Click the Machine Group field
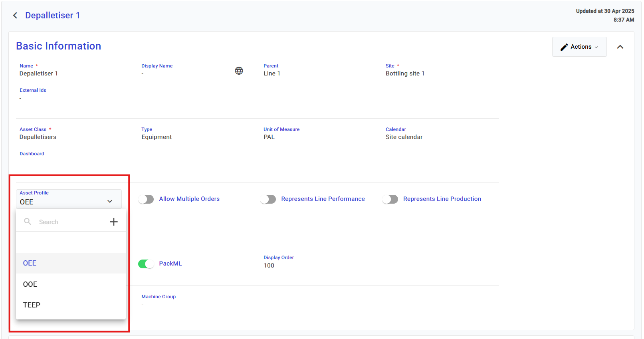Viewport: 644px width, 339px height. coord(159,301)
